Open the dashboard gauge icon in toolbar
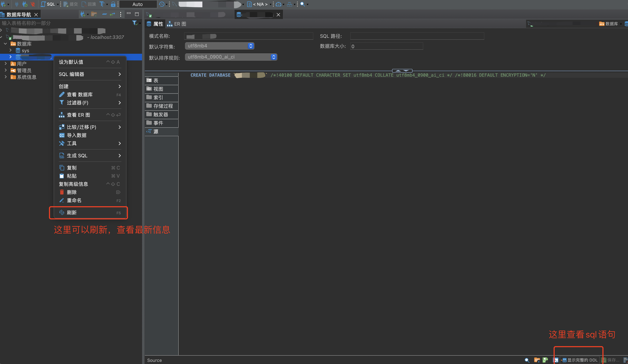This screenshot has height=364, width=628. click(x=278, y=4)
